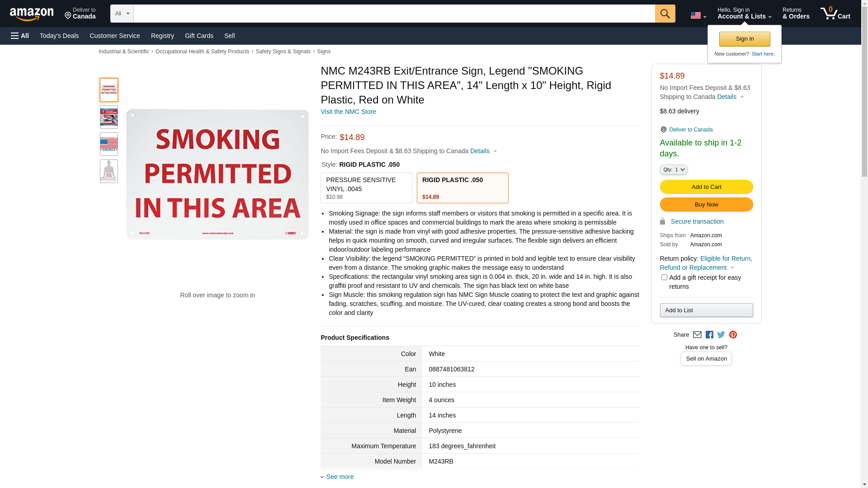Viewport: 868px width, 488px height.
Task: Share product via email icon
Action: pyautogui.click(x=697, y=335)
